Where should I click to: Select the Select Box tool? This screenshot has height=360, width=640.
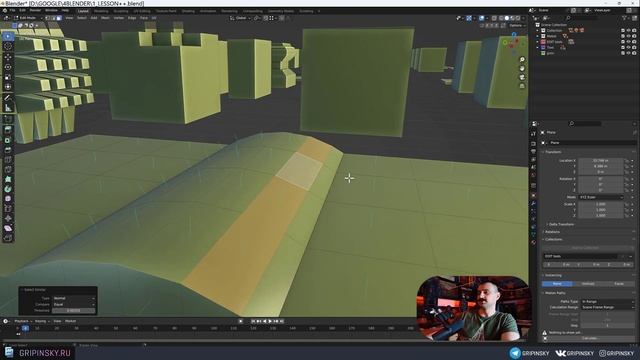click(8, 36)
